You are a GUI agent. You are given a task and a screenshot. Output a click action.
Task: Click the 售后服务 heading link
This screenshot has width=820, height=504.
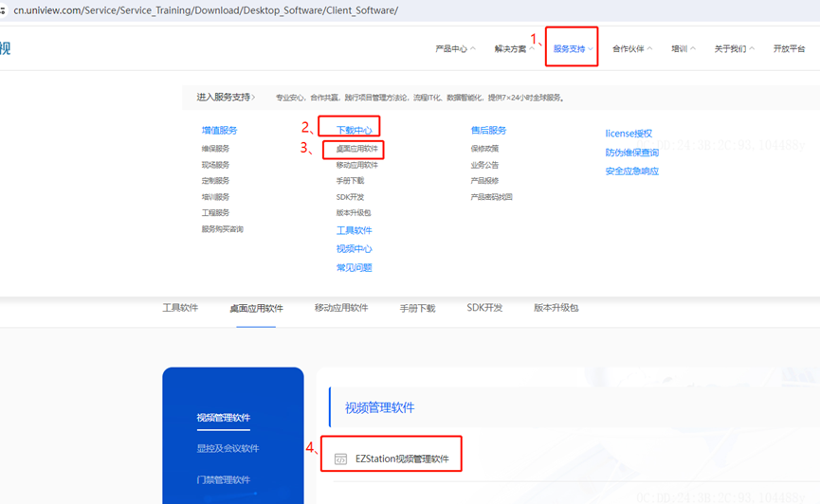tap(488, 130)
